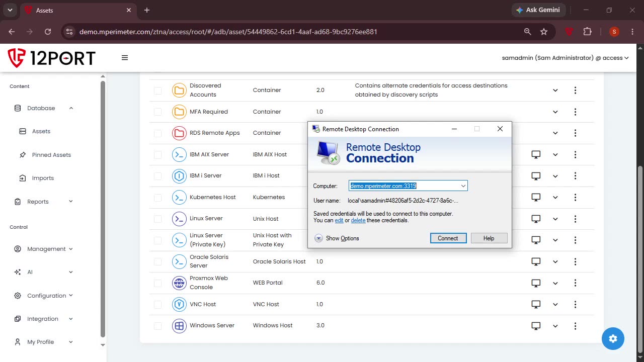The width and height of the screenshot is (644, 362).
Task: Click the RDS Remote Apps red folder icon
Action: click(179, 133)
